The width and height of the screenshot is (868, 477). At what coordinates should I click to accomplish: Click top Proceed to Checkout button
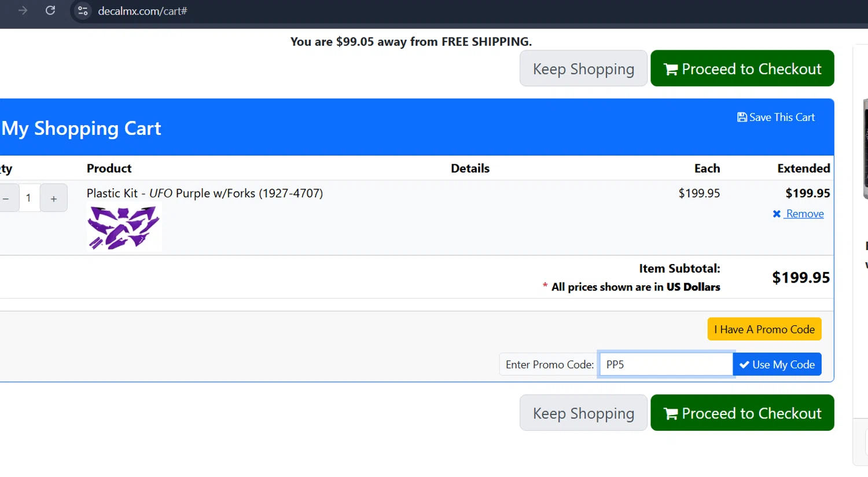(742, 68)
